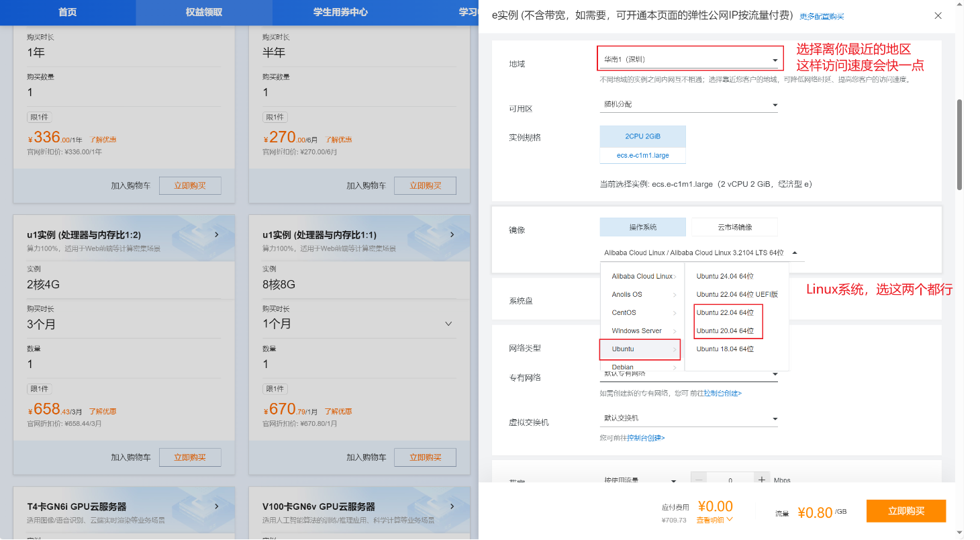Switch to the 操作系统 image tab
The image size is (980, 540).
[643, 227]
